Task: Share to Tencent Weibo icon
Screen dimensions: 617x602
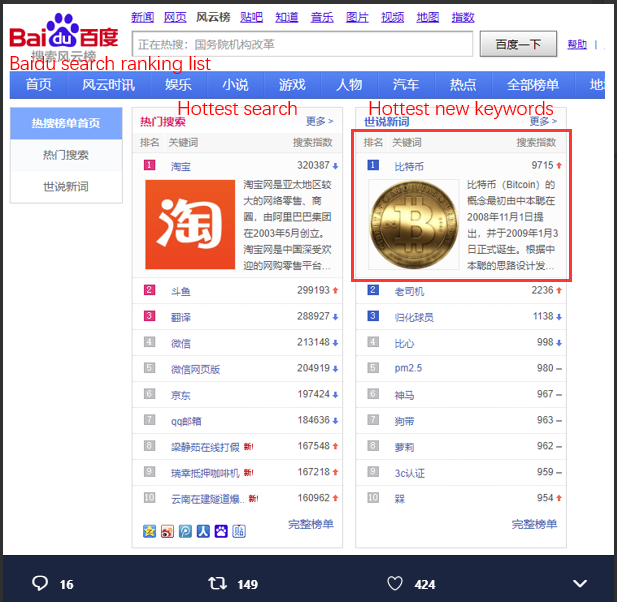Action: click(185, 531)
